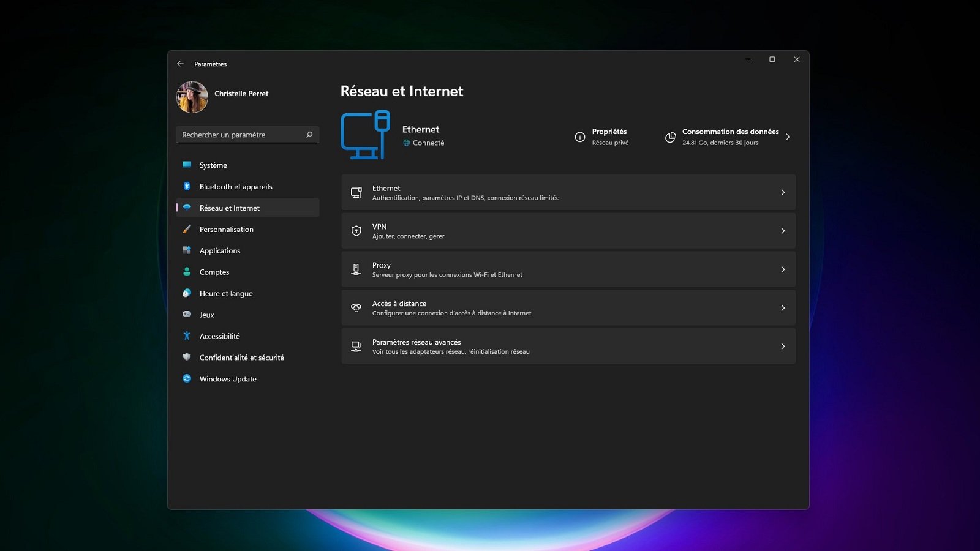Screen dimensions: 980x551
Task: Click Christelle Perret profile picture
Action: pyautogui.click(x=192, y=97)
